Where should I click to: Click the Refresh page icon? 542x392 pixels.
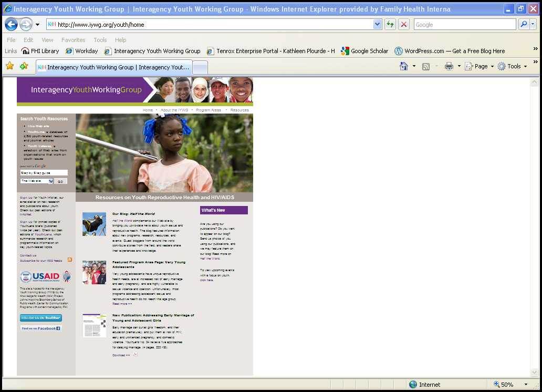390,24
